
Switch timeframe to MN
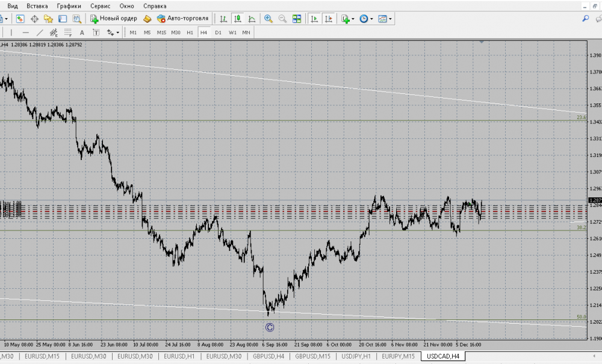246,32
